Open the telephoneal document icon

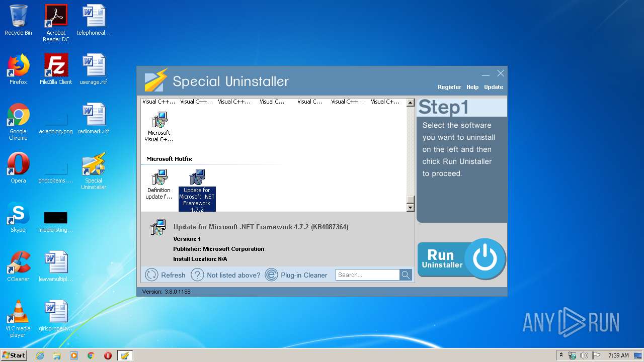[x=94, y=20]
